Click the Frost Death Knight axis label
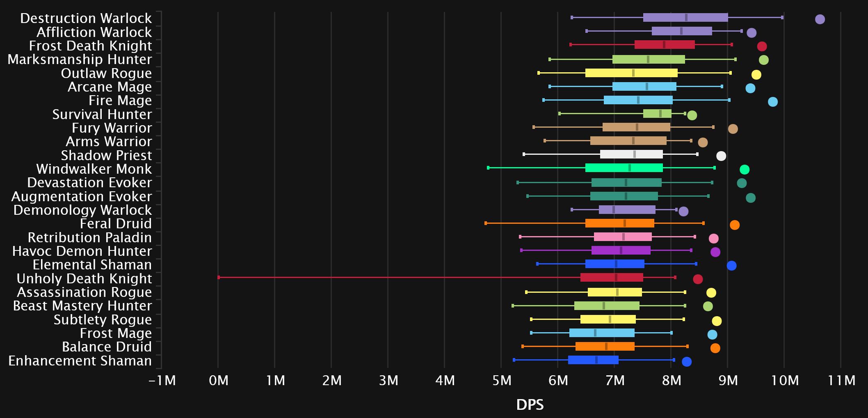The width and height of the screenshot is (868, 418). pyautogui.click(x=90, y=46)
